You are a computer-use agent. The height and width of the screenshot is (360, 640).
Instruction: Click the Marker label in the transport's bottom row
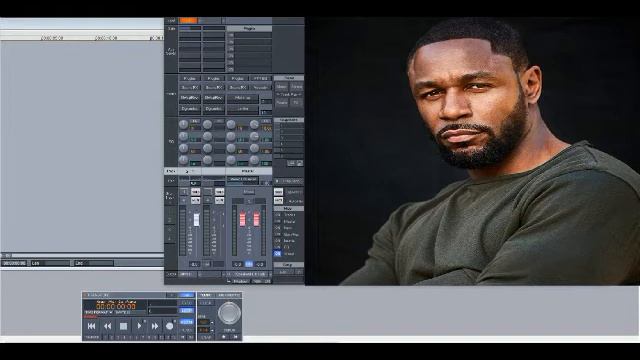(93, 337)
